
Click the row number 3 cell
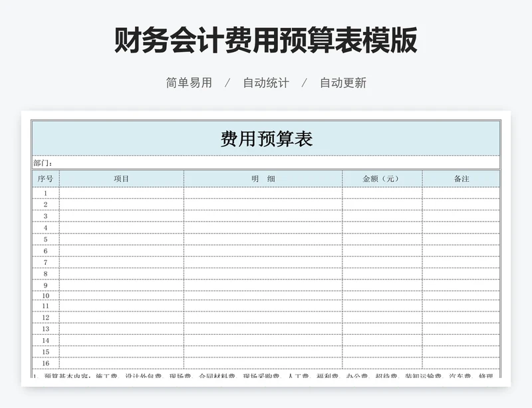click(46, 216)
